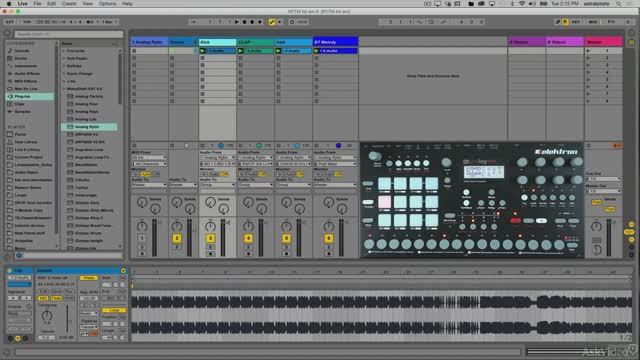This screenshot has width=640, height=360.
Task: Click pink pad on Elektron plug-in
Action: point(384,202)
